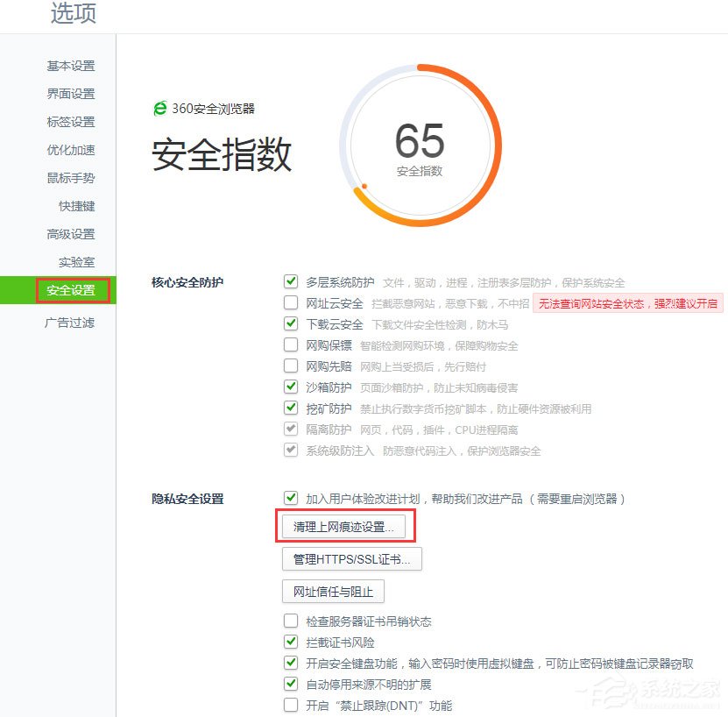Image resolution: width=728 pixels, height=717 pixels.
Task: Check 检查服务器证书吊销状态
Action: 290,621
